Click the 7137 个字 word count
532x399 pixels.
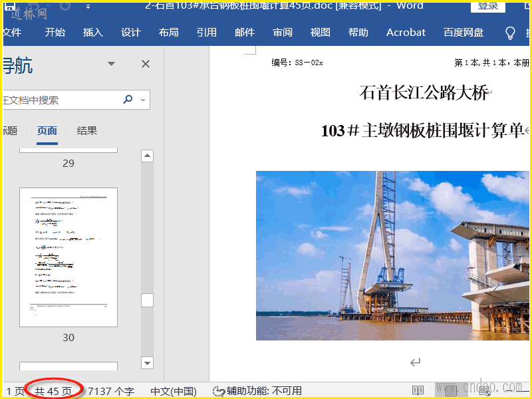111,391
